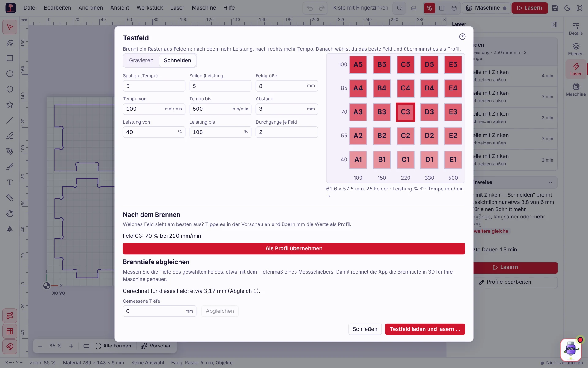The image size is (588, 368).
Task: Select test field E1 swatch
Action: click(x=453, y=159)
